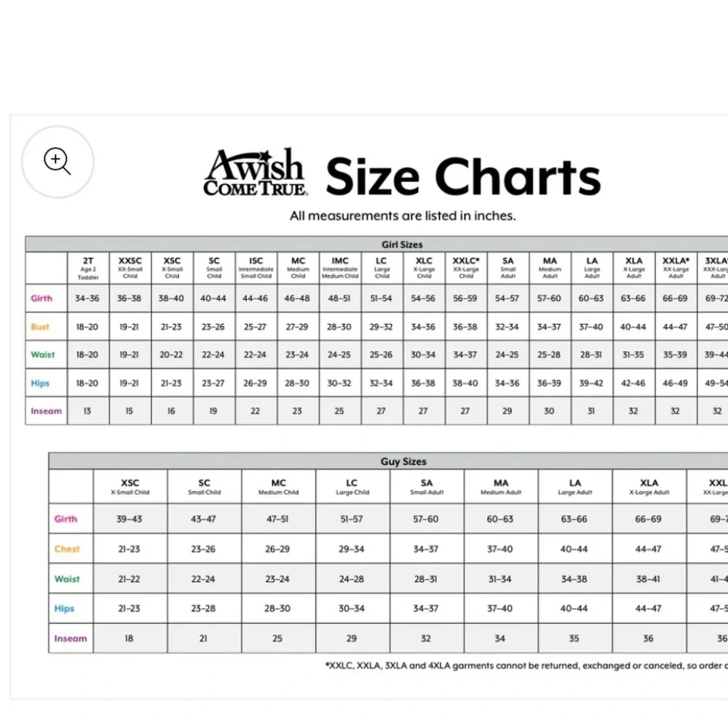Click the SA Small Adult header in Guy Sizes
Image resolution: width=728 pixels, height=728 pixels.
pos(427,486)
